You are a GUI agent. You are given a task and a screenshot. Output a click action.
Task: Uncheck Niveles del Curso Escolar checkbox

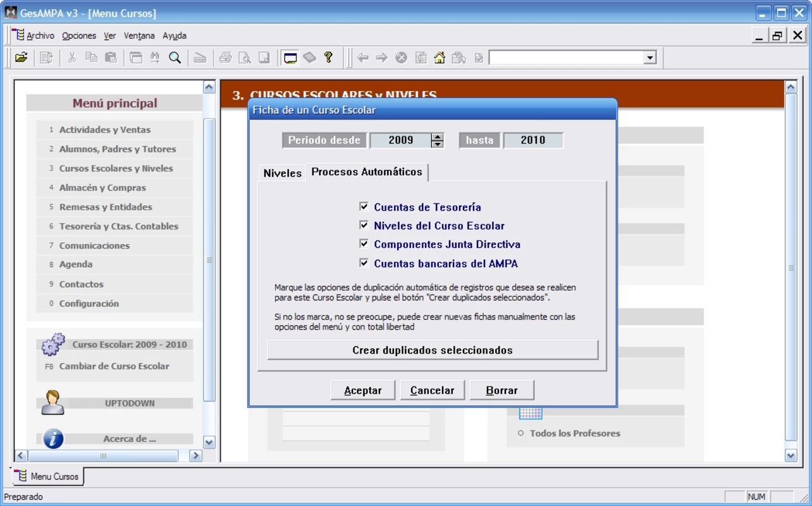364,225
